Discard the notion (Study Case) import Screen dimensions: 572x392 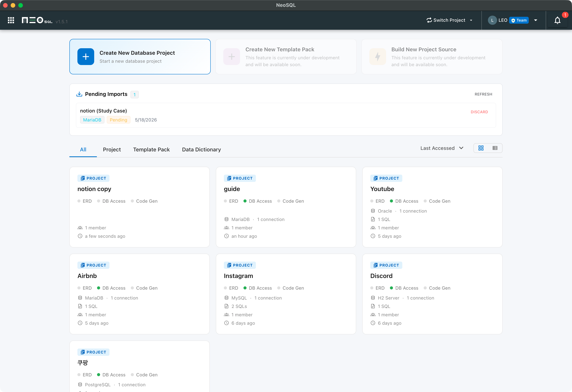(x=479, y=112)
